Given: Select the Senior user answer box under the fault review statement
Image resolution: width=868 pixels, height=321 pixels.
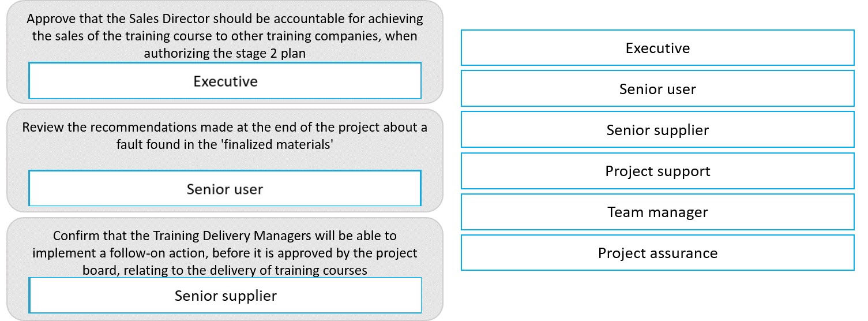Looking at the screenshot, I should click(x=225, y=188).
